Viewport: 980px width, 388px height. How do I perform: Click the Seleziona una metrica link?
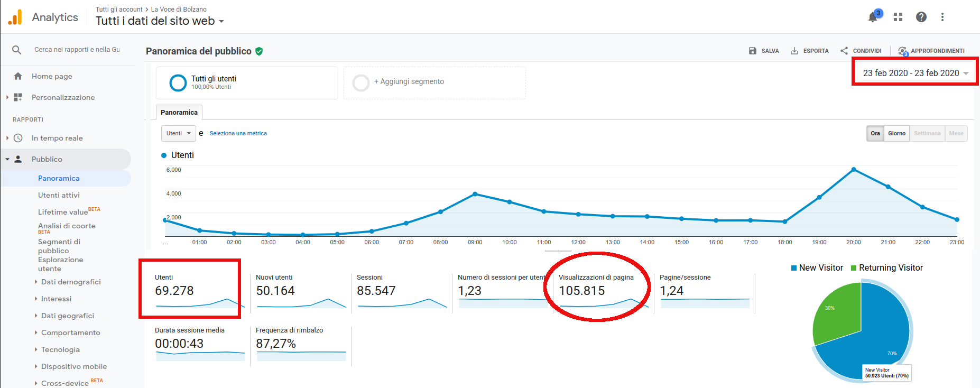238,133
